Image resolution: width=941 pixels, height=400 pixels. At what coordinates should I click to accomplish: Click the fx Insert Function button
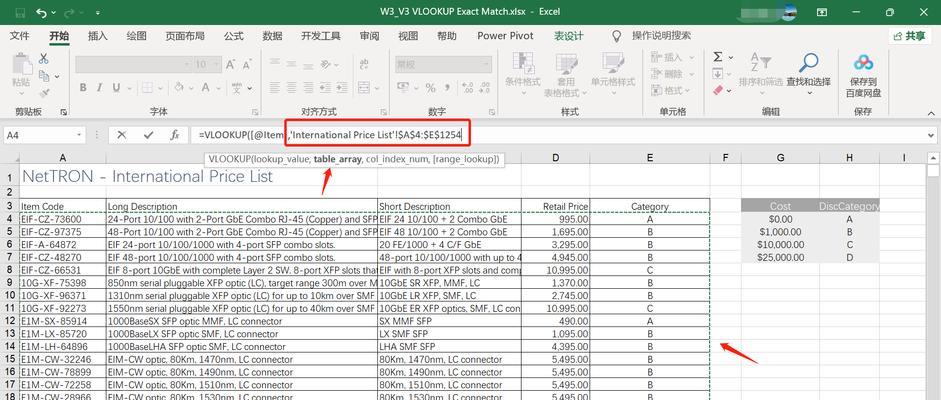pos(175,136)
